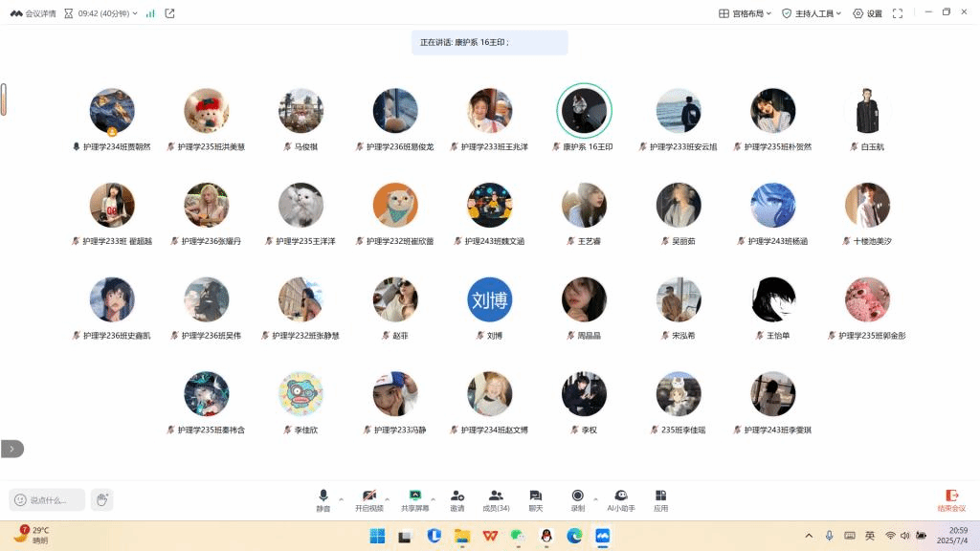This screenshot has height=551, width=980.
Task: Toggle microphone with the 静音 button
Action: [323, 499]
